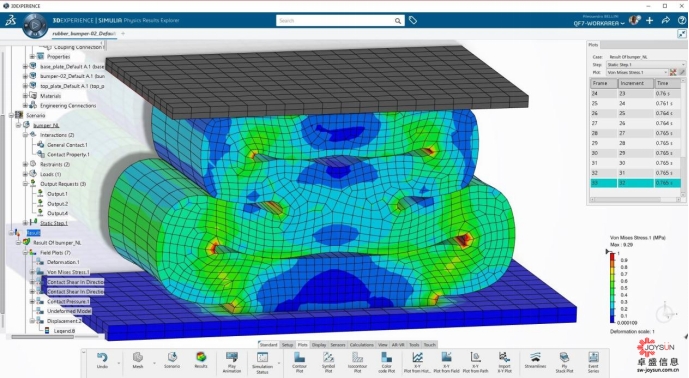
Task: Switch to the Calculations tab
Action: tap(362, 345)
